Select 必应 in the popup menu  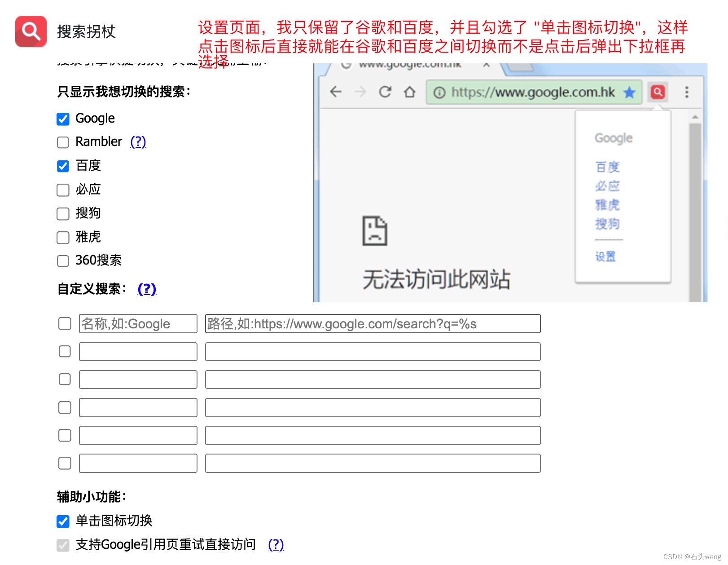(x=607, y=185)
